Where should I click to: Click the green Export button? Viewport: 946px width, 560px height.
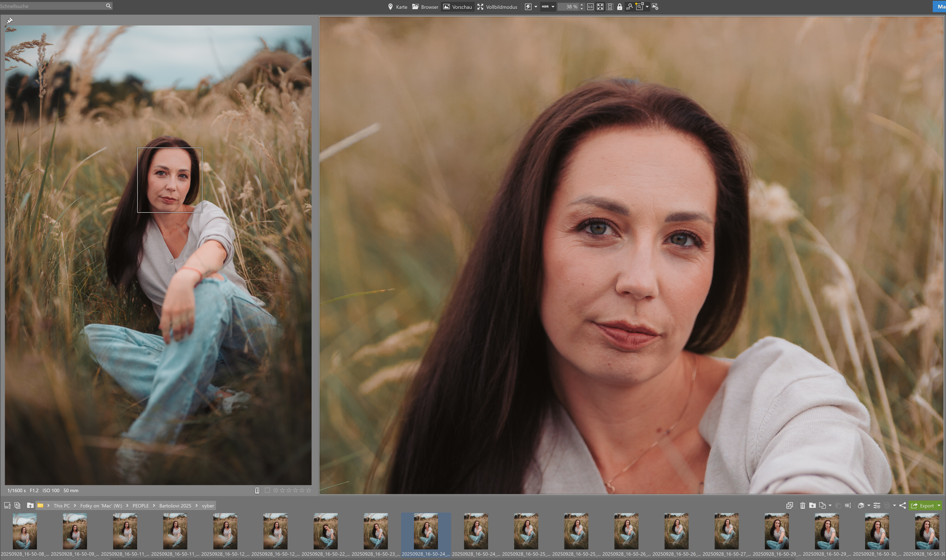(x=922, y=506)
